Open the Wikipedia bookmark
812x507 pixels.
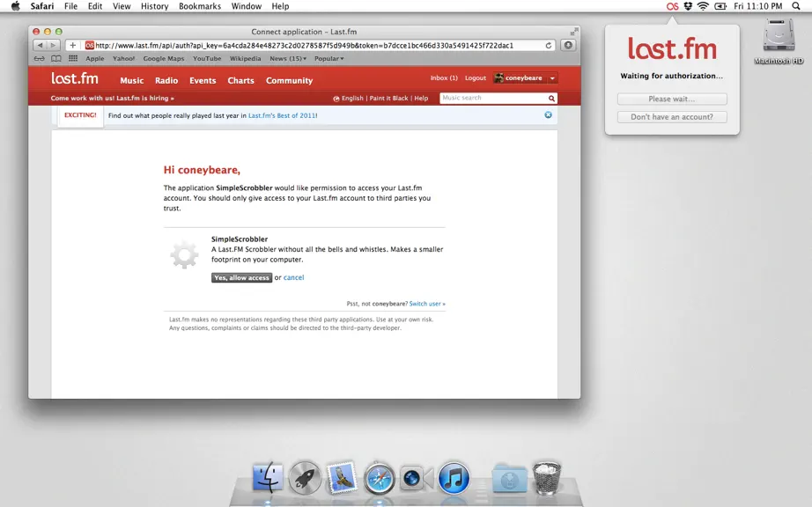tap(245, 58)
